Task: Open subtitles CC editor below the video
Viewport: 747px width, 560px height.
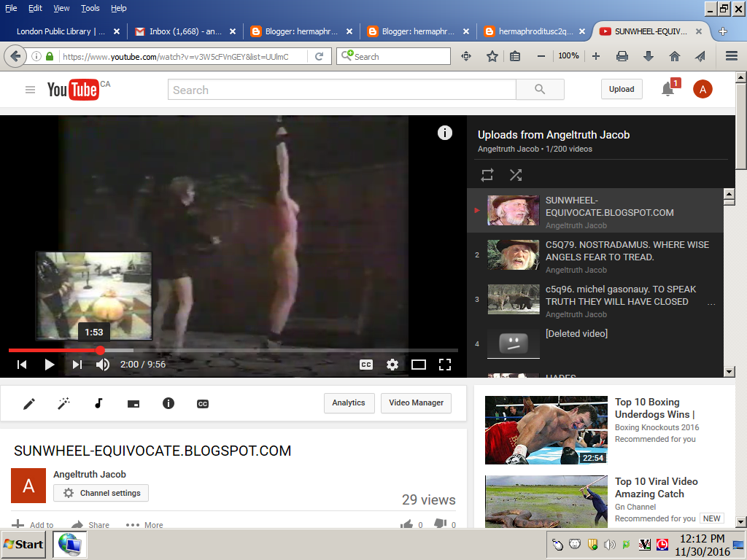Action: pyautogui.click(x=203, y=404)
